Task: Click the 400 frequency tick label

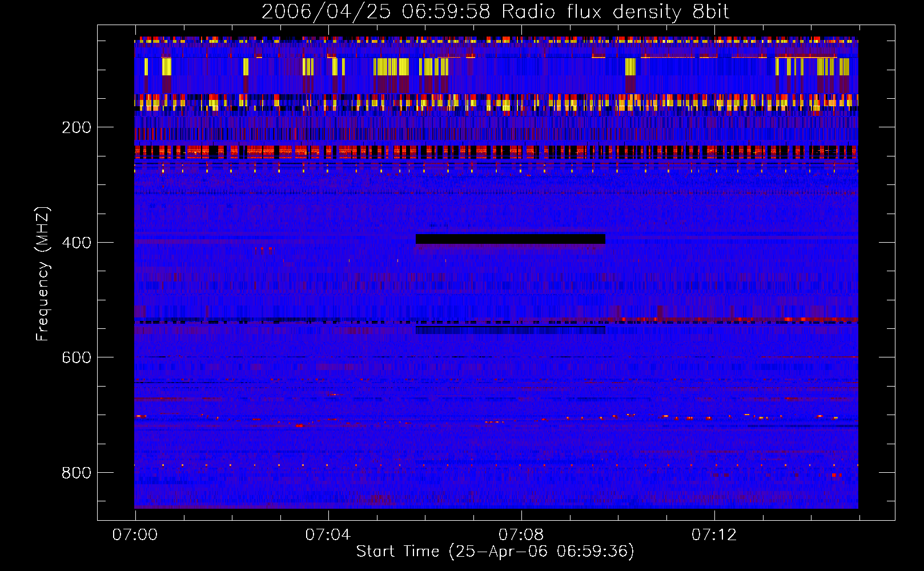Action: pyautogui.click(x=76, y=243)
